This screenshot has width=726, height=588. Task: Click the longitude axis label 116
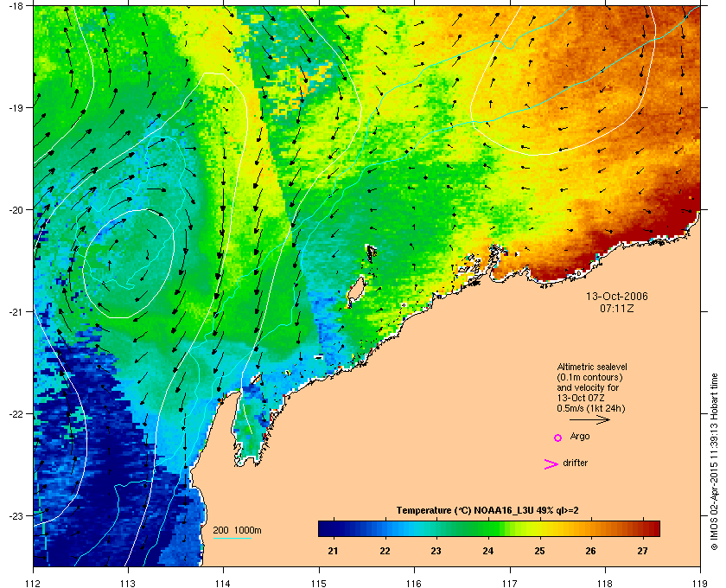coord(414,583)
